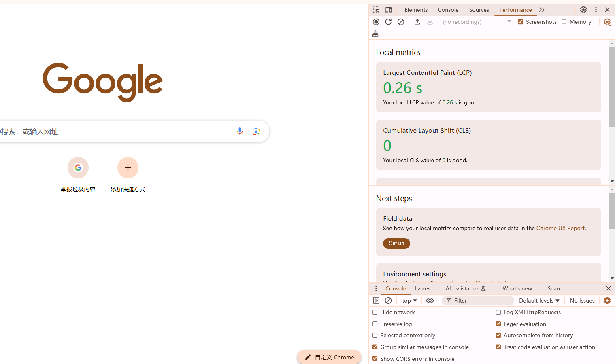Upload a saved performance profile
Screen dimensions: 615x364
(417, 22)
